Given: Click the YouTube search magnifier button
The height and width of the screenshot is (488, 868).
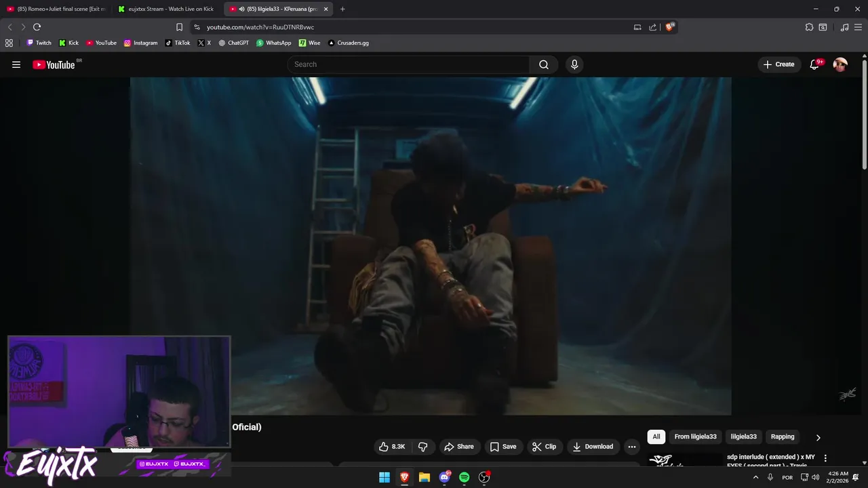Looking at the screenshot, I should point(544,64).
